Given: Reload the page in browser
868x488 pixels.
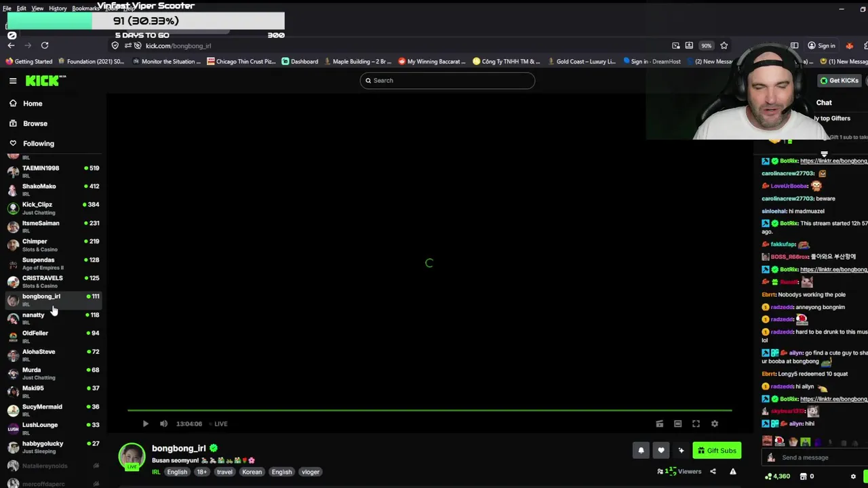Looking at the screenshot, I should (x=45, y=45).
